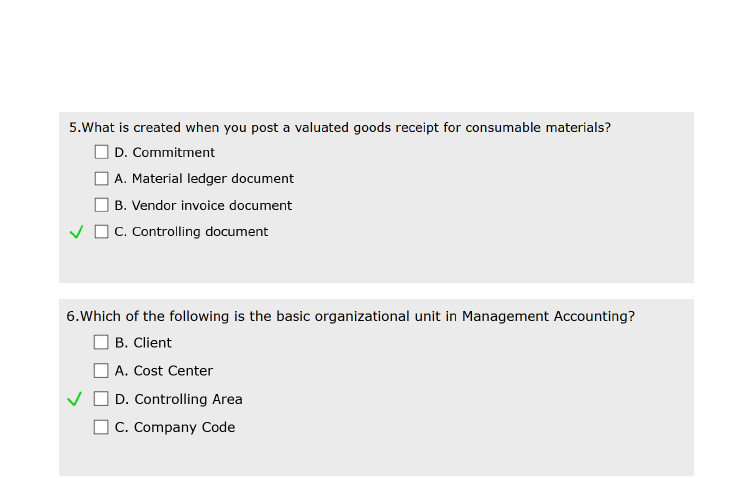The height and width of the screenshot is (478, 737).
Task: Tick the checkbox beside D. Commitment
Action: point(102,153)
